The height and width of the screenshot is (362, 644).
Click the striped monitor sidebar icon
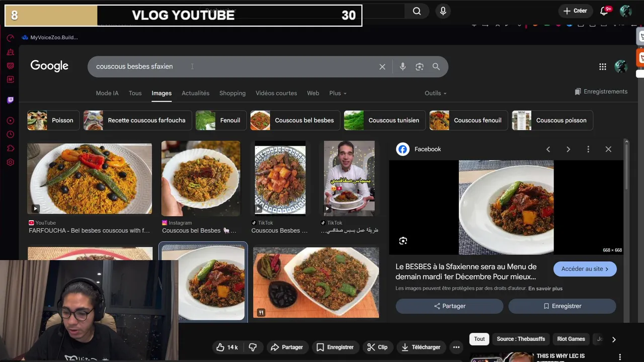[x=10, y=65]
